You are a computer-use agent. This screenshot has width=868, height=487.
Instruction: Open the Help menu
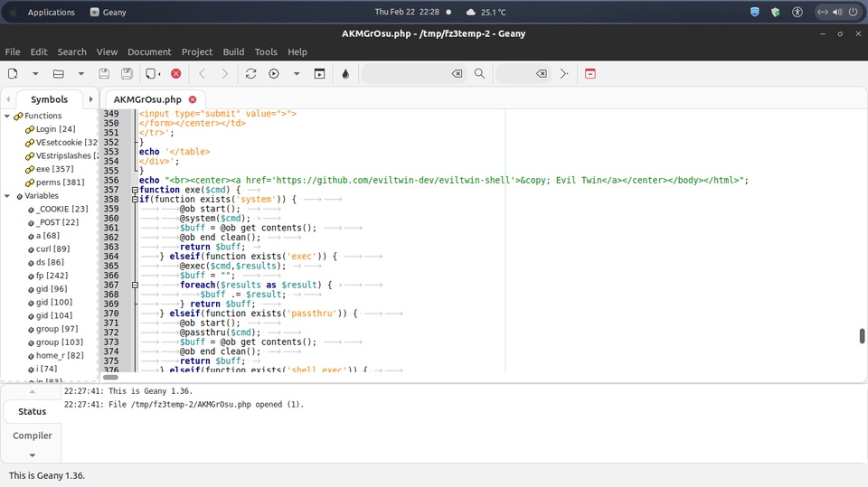[297, 52]
